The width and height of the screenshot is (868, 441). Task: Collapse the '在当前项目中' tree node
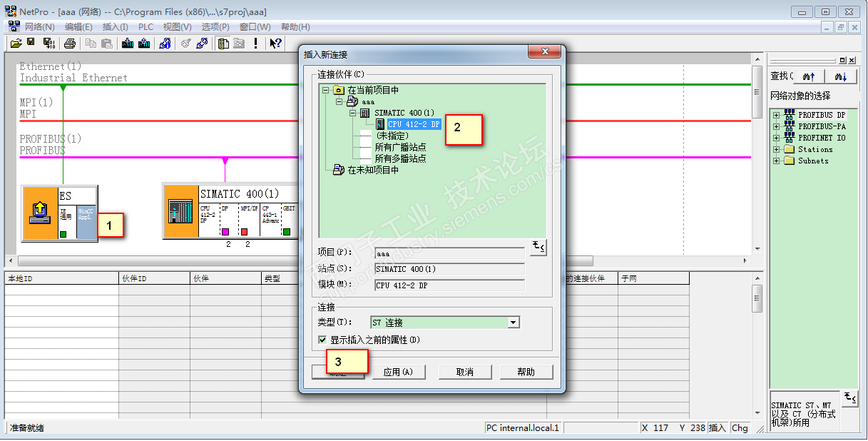(326, 91)
